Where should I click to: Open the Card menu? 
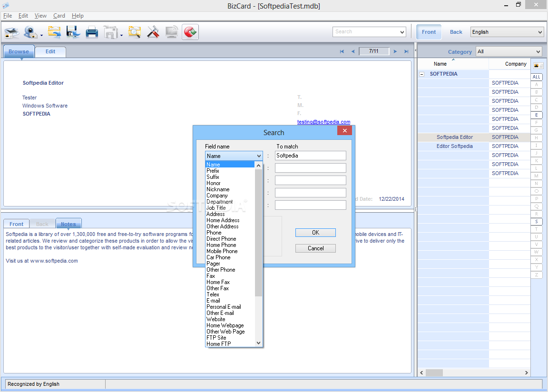(59, 16)
